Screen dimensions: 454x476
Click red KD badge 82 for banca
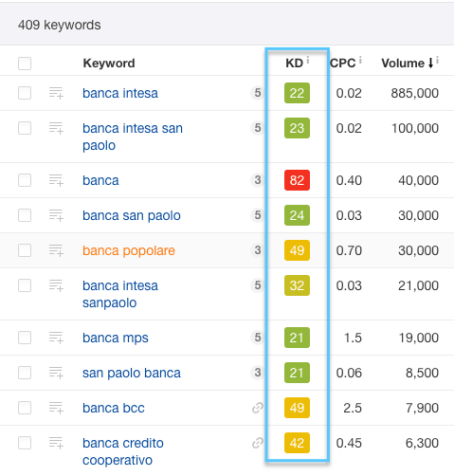(297, 180)
